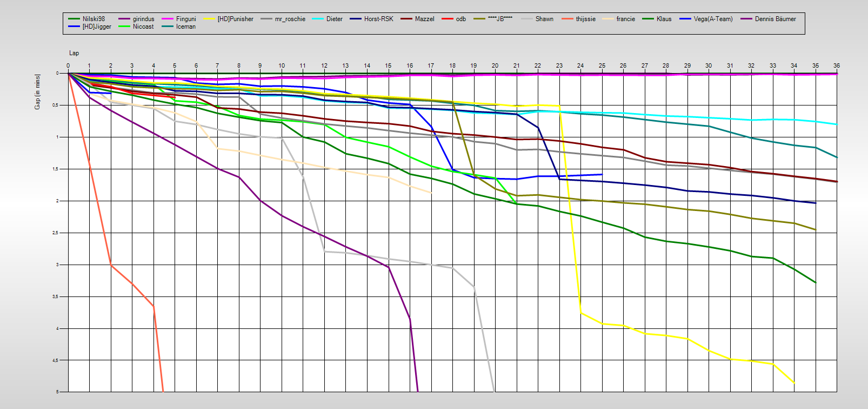Click mr_roschie in the chart legend
The height and width of the screenshot is (409, 868).
tap(290, 19)
